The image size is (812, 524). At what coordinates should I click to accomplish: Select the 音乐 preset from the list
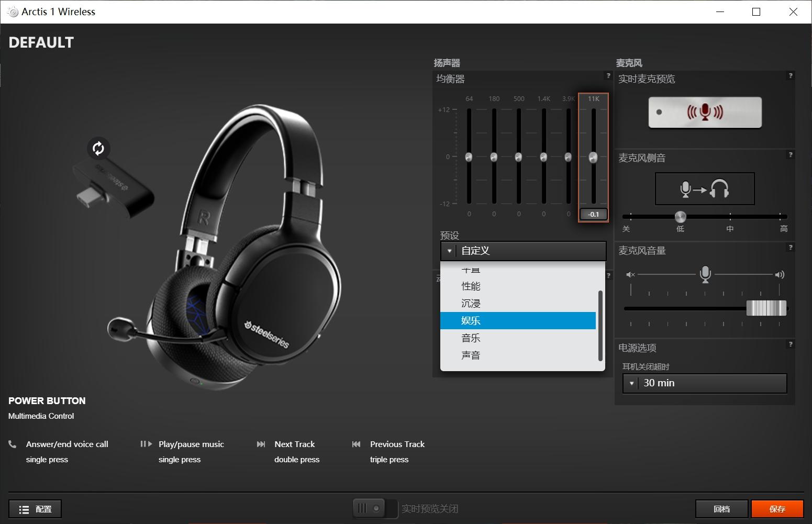pos(471,338)
